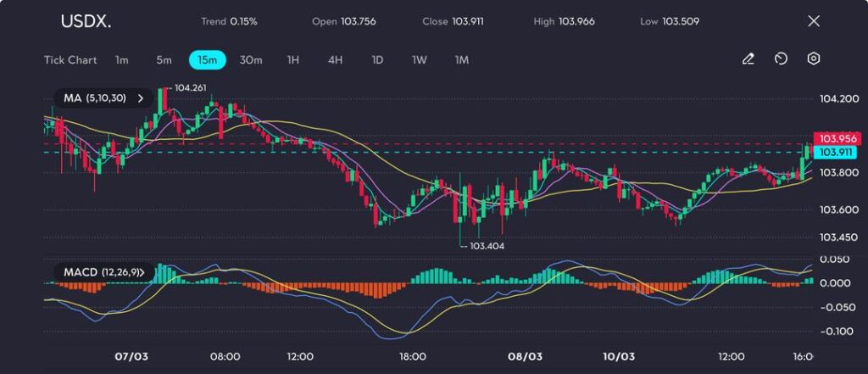Switch chart to 30m interval
This screenshot has height=374, width=868.
pyautogui.click(x=251, y=60)
